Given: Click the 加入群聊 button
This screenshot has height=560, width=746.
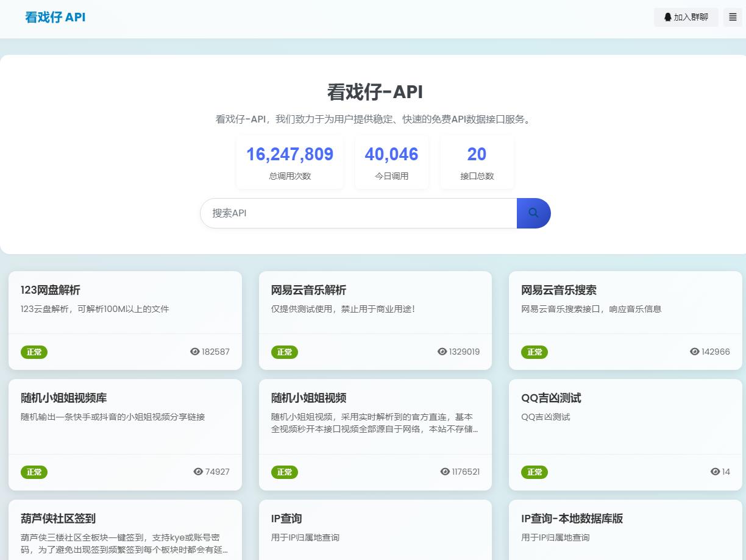Looking at the screenshot, I should click(x=686, y=17).
